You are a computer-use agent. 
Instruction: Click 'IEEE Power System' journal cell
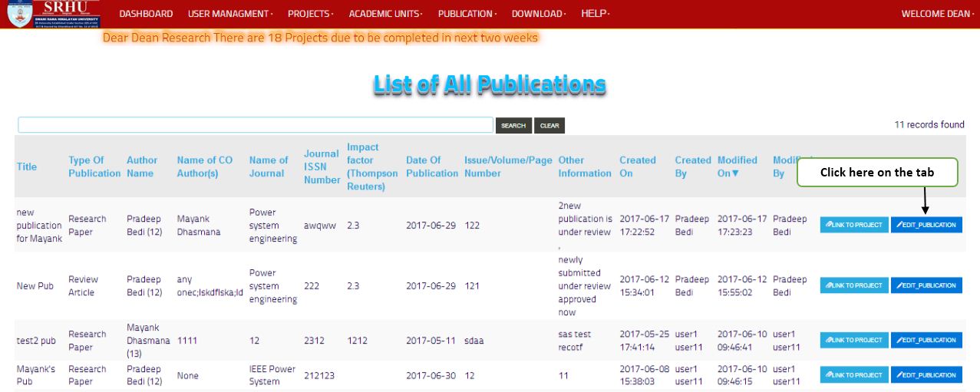pos(272,375)
